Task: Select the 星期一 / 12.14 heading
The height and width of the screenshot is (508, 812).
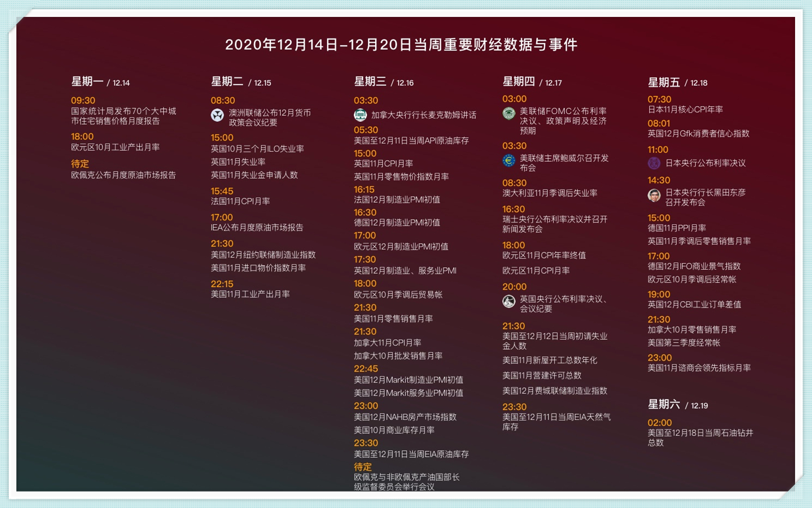Action: (x=100, y=82)
